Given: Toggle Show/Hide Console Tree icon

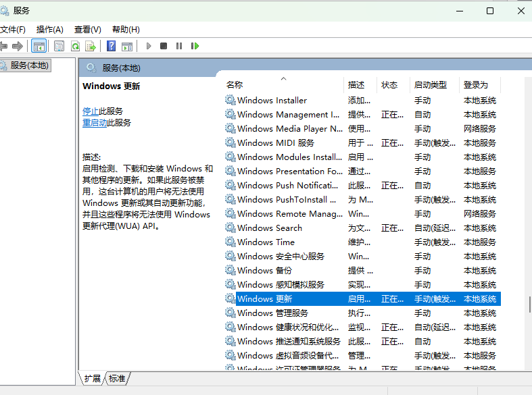Looking at the screenshot, I should point(39,46).
